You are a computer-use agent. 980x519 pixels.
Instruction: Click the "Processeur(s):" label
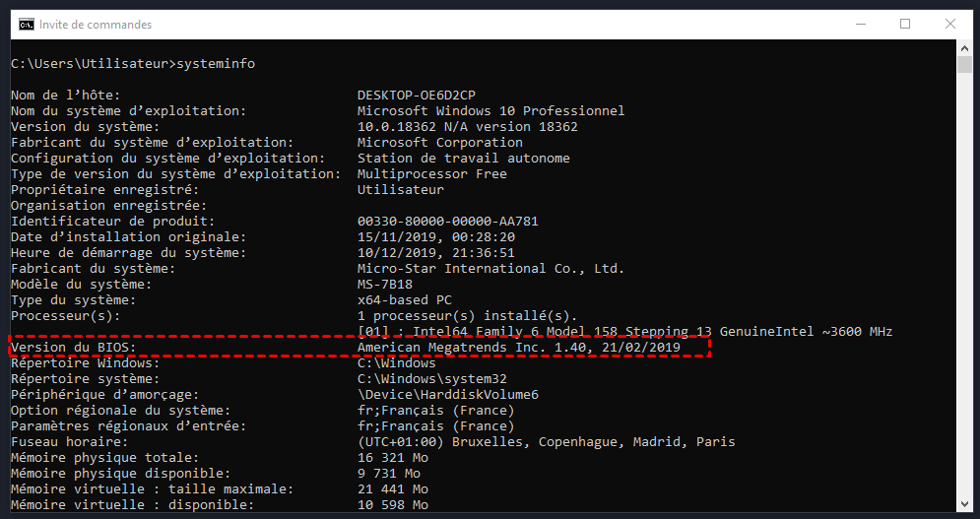click(x=66, y=315)
